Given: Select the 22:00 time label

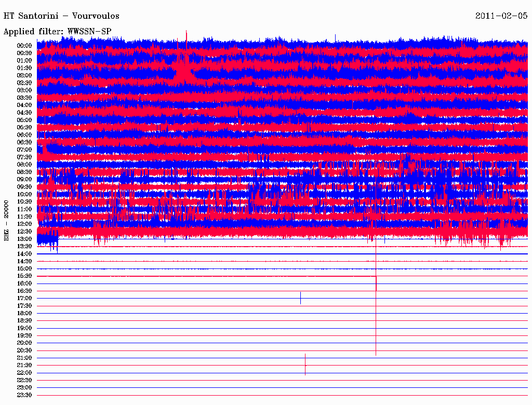Looking at the screenshot, I should 24,373.
